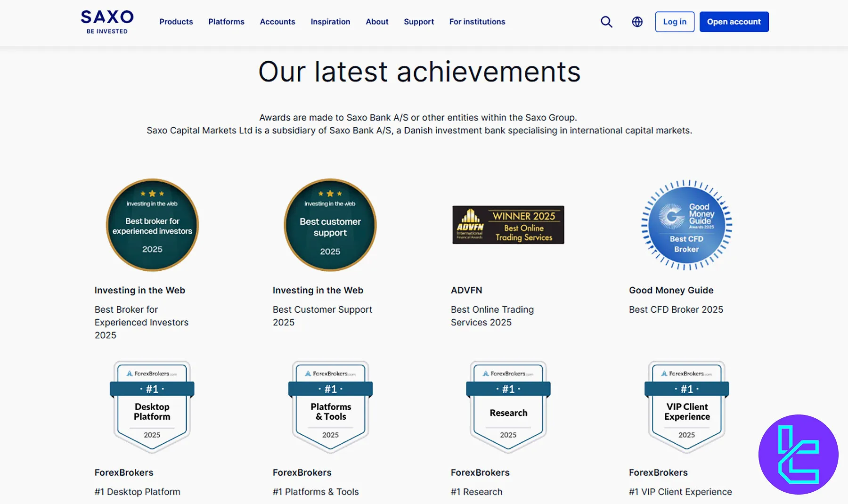Open the search magnifier icon
This screenshot has width=848, height=504.
(606, 22)
